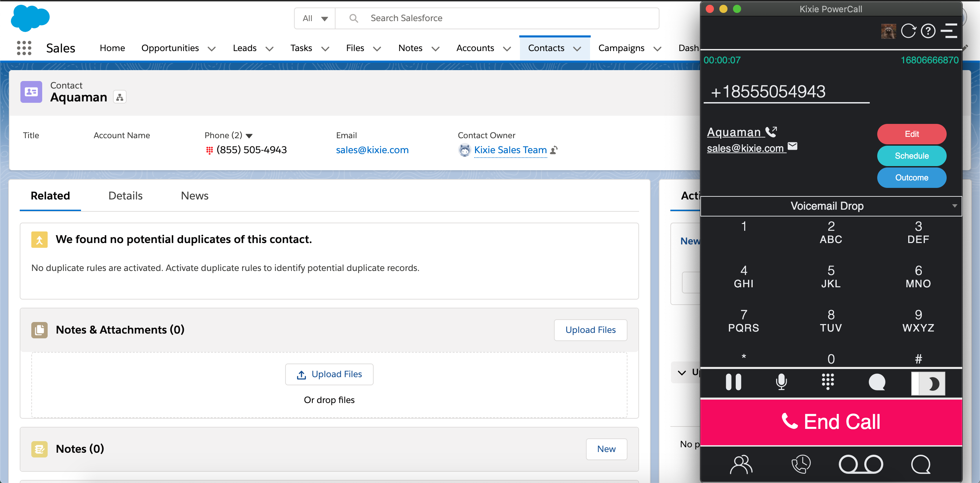Select the Related tab on contact record
Viewport: 980px width, 483px height.
point(51,196)
